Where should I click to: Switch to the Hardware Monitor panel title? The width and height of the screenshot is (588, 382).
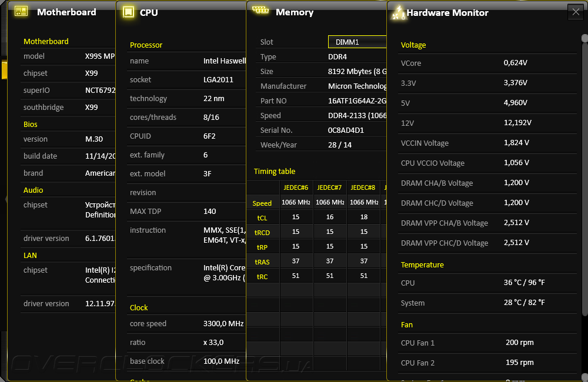(447, 13)
